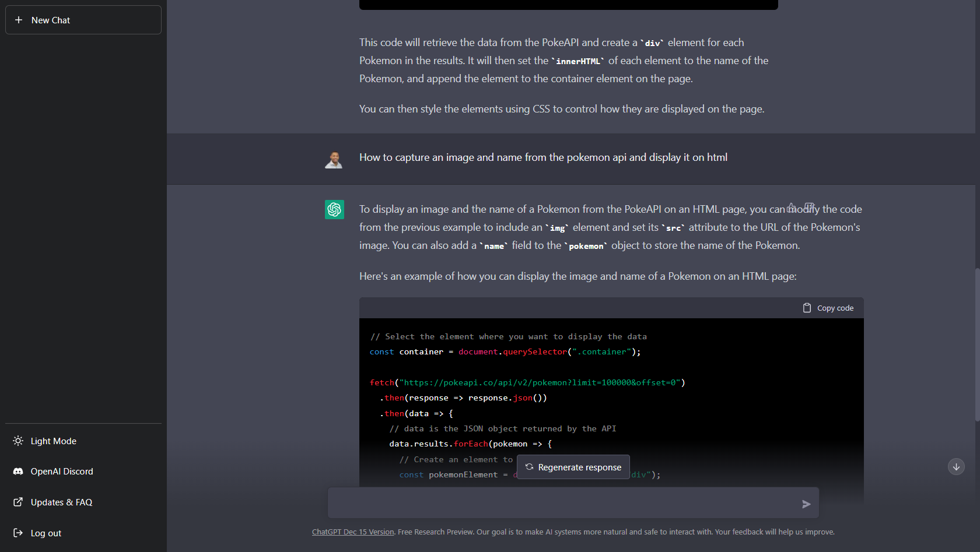Log out of the account

(83, 533)
